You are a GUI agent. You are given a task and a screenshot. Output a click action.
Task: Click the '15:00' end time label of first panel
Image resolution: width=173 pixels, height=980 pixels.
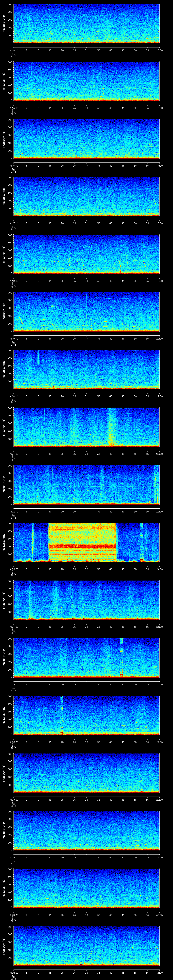coord(159,50)
